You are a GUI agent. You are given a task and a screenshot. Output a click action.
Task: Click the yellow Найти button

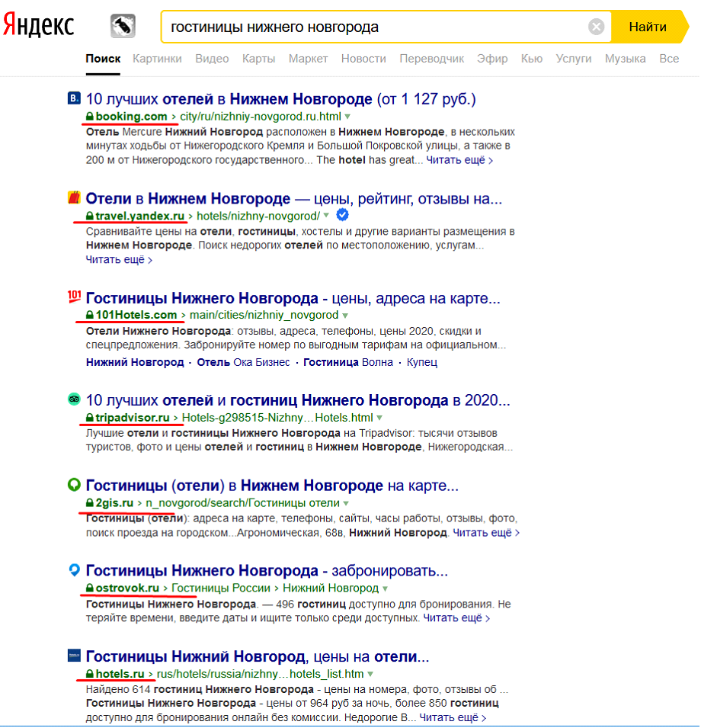click(649, 27)
